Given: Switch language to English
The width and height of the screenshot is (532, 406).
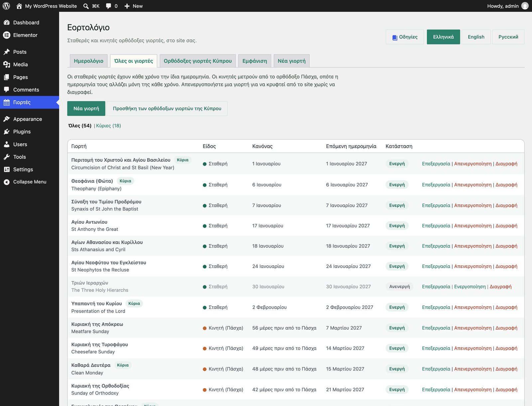Looking at the screenshot, I should pos(476,37).
